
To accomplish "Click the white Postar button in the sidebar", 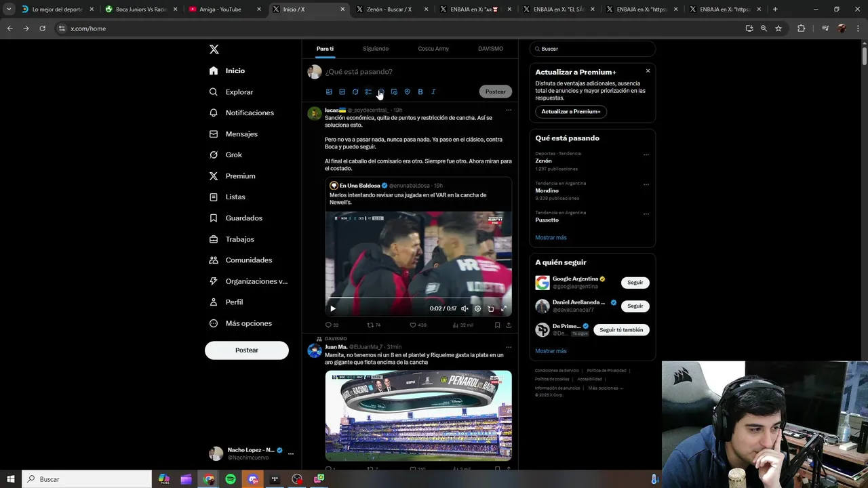I will (247, 350).
